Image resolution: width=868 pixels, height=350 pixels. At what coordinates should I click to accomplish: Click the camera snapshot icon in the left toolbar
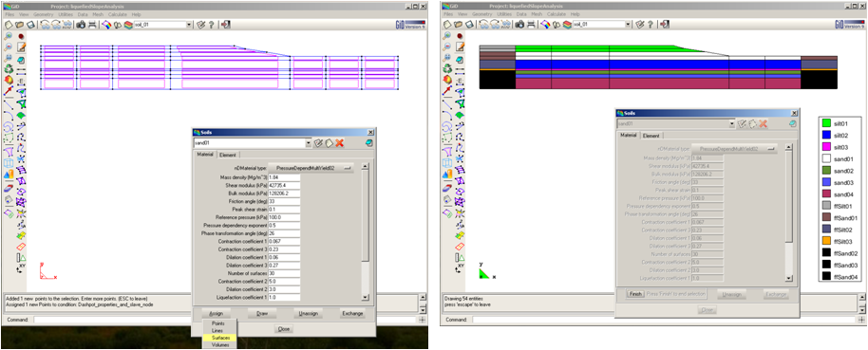pos(81,25)
